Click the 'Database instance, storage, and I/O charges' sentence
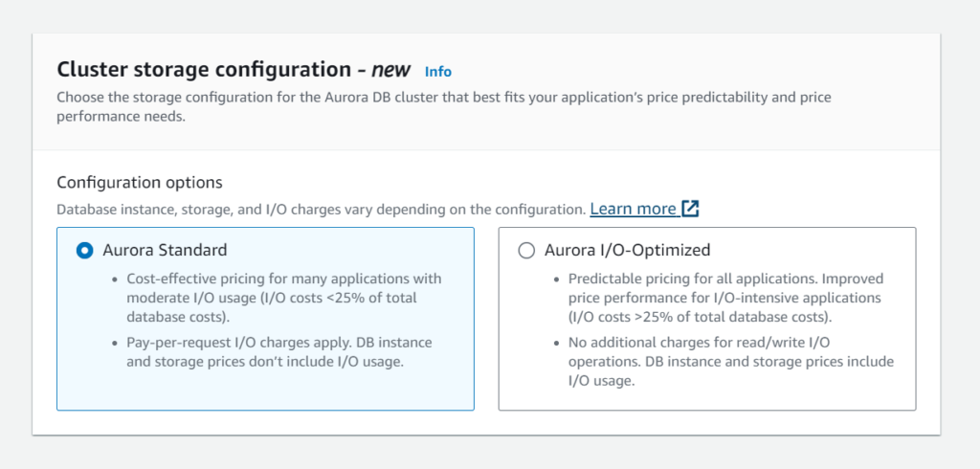Viewport: 980px width, 469px height. click(322, 210)
